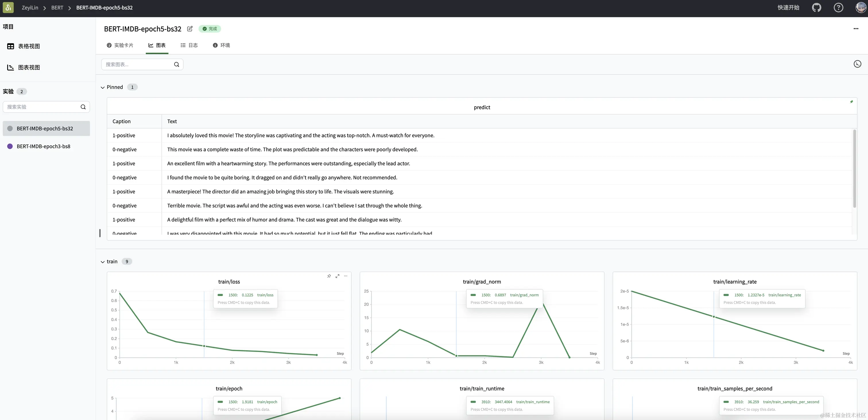Click the help question mark icon
Viewport: 868px width, 420px height.
coord(838,7)
